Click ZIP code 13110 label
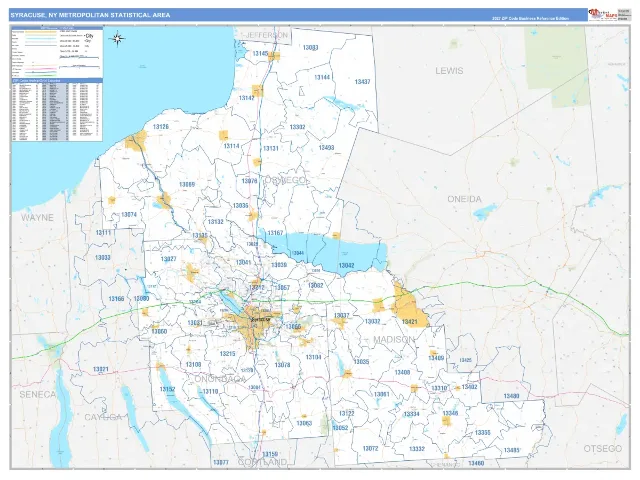This screenshot has height=480, width=640. tap(211, 392)
